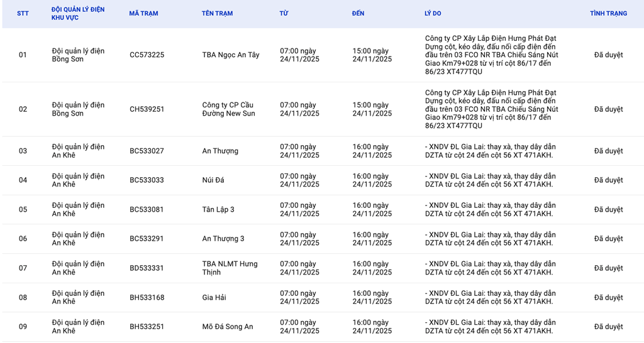
Task: Select the TÊN TRẠM column header
Action: pyautogui.click(x=217, y=13)
